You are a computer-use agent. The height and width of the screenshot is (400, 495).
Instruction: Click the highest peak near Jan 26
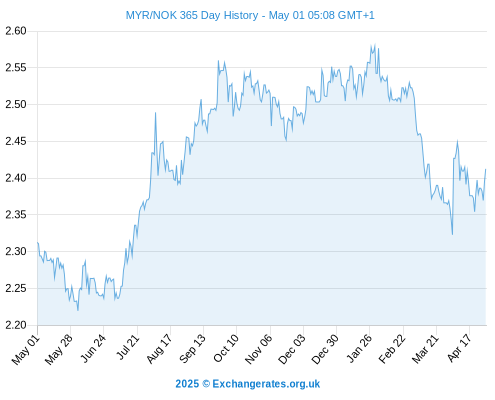coord(375,45)
